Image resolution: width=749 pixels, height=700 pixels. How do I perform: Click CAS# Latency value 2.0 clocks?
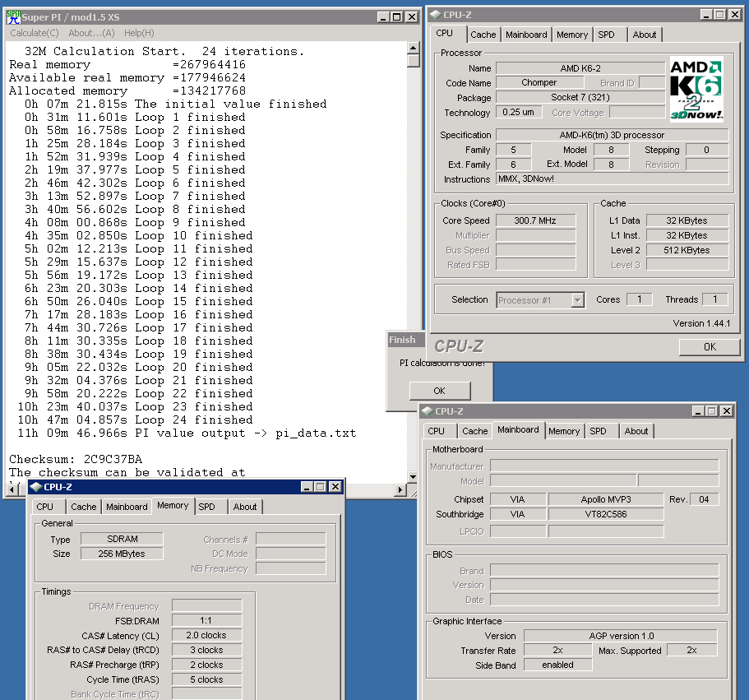coord(206,636)
